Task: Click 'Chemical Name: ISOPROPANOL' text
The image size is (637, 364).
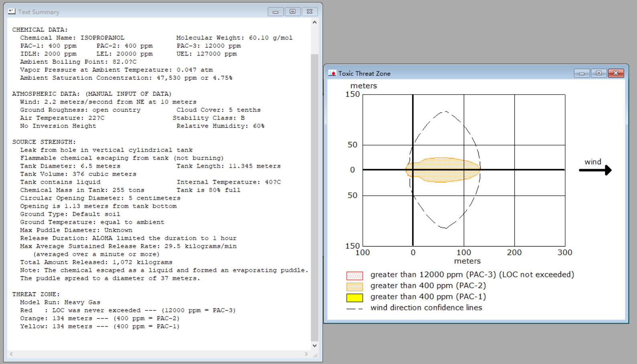Action: tap(72, 38)
